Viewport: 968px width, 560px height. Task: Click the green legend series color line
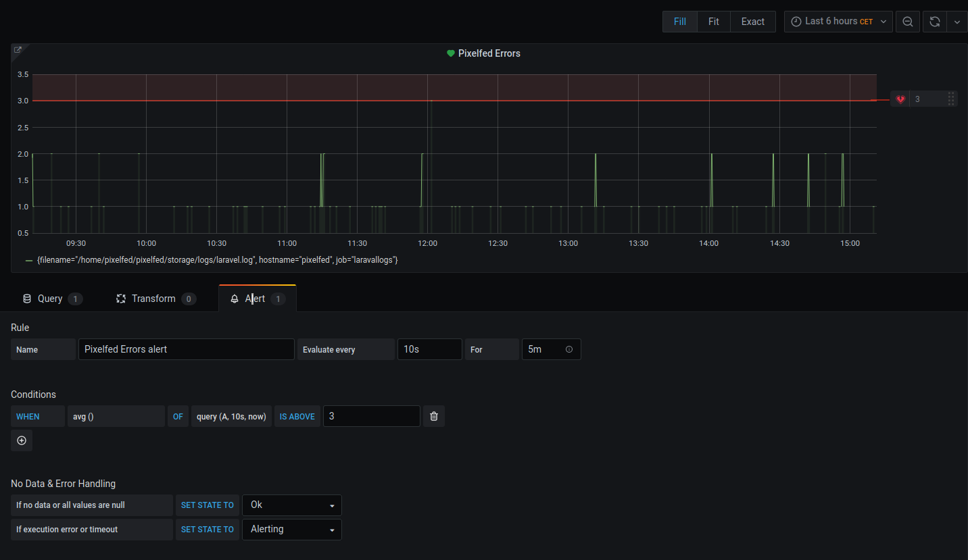coord(29,260)
